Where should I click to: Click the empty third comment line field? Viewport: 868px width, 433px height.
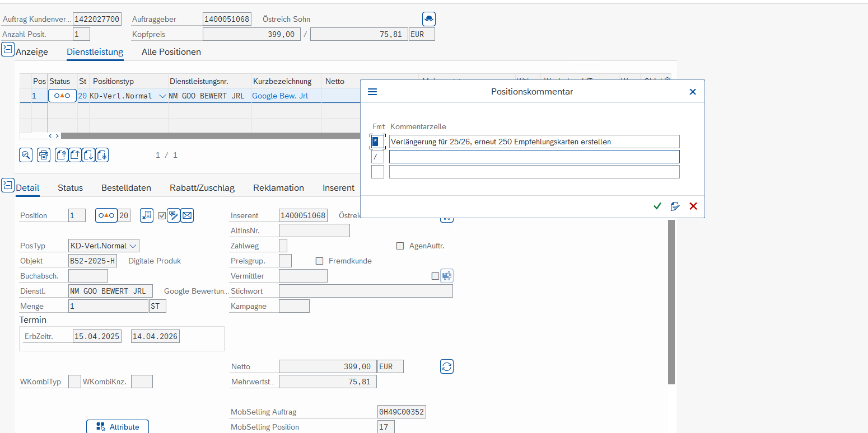tap(534, 172)
